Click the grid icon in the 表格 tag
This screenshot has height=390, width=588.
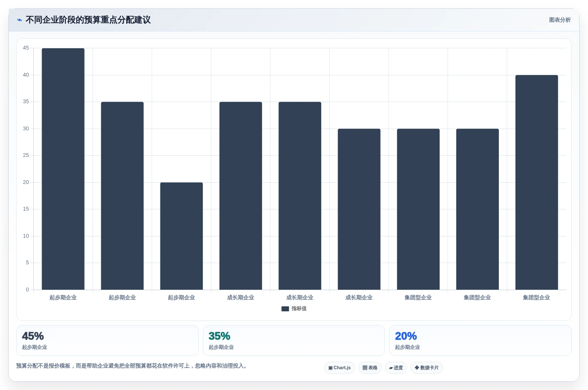pyautogui.click(x=365, y=368)
